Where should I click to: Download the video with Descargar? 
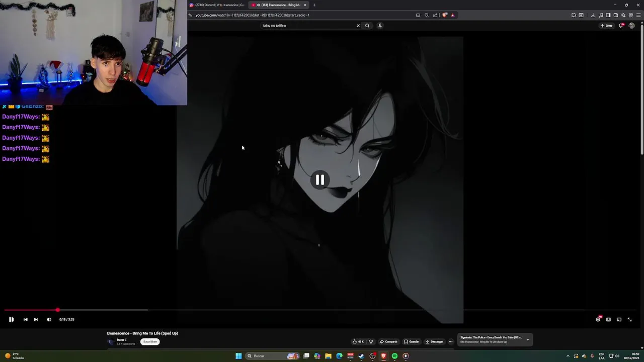[434, 341]
